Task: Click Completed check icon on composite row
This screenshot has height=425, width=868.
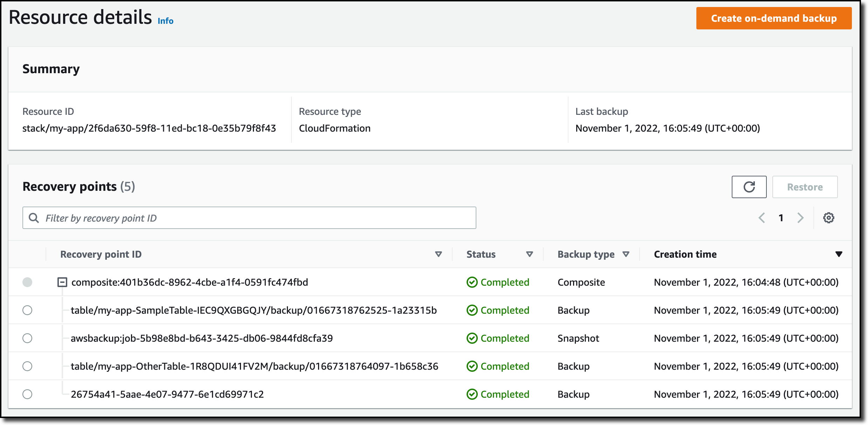Action: click(472, 282)
